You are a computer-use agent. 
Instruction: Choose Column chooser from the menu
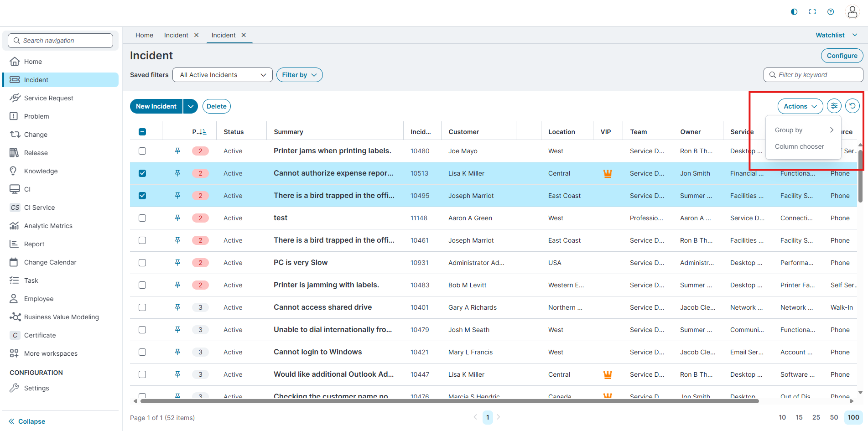799,146
